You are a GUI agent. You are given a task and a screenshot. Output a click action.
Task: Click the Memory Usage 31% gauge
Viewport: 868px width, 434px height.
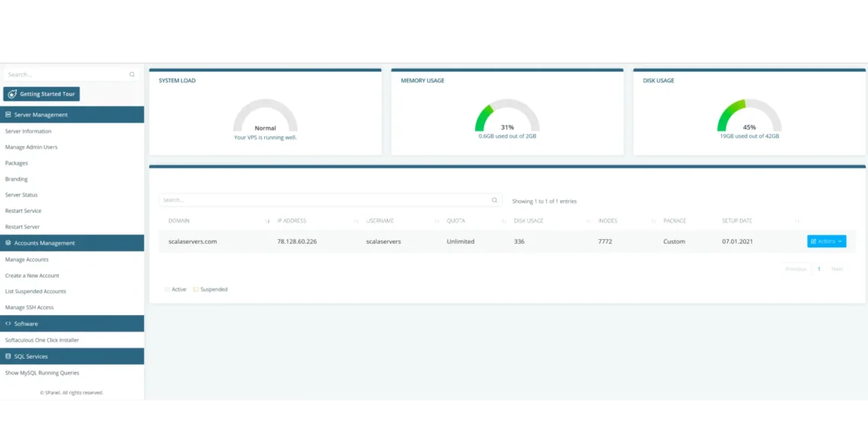507,116
